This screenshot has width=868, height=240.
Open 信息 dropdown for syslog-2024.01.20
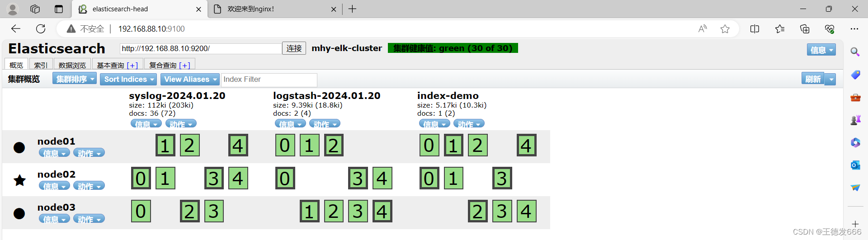[146, 124]
